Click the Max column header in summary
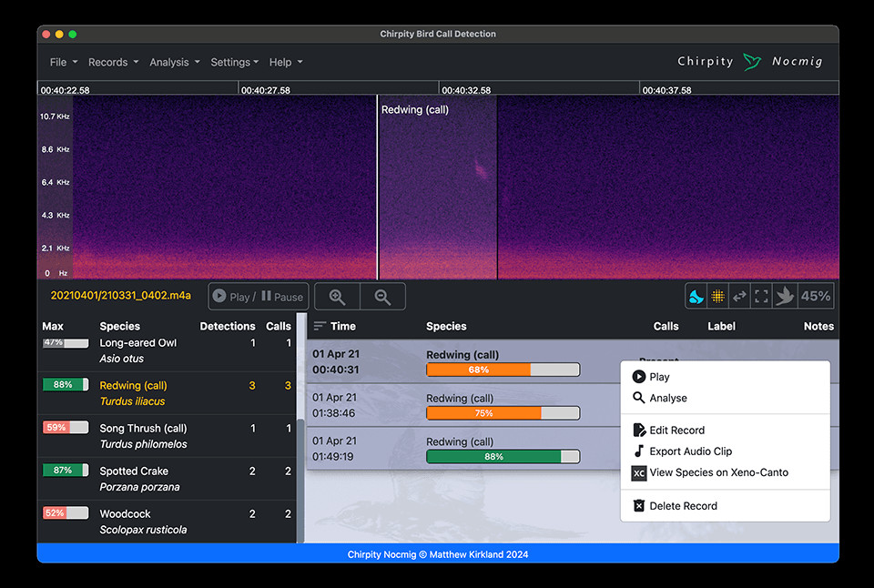The height and width of the screenshot is (588, 874). [x=53, y=327]
